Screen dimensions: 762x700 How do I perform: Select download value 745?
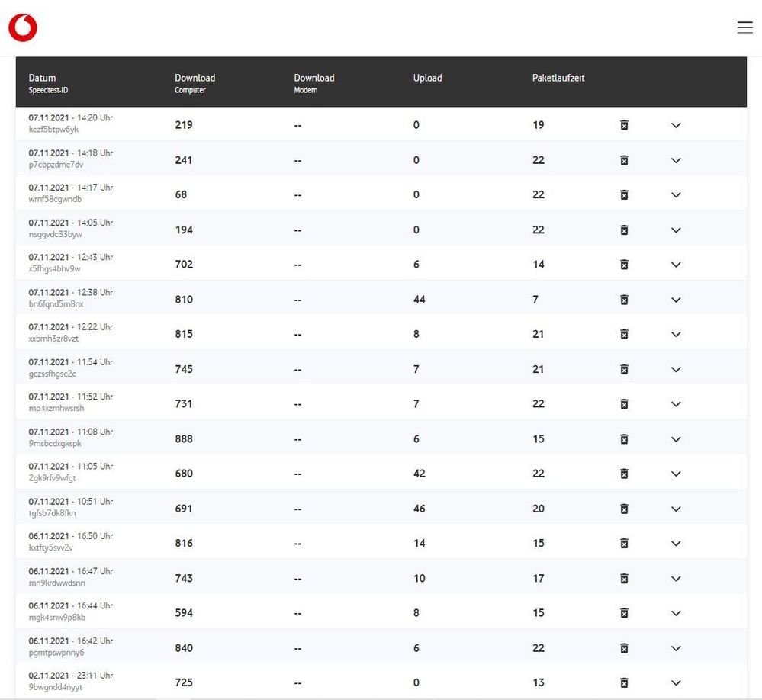pos(184,370)
